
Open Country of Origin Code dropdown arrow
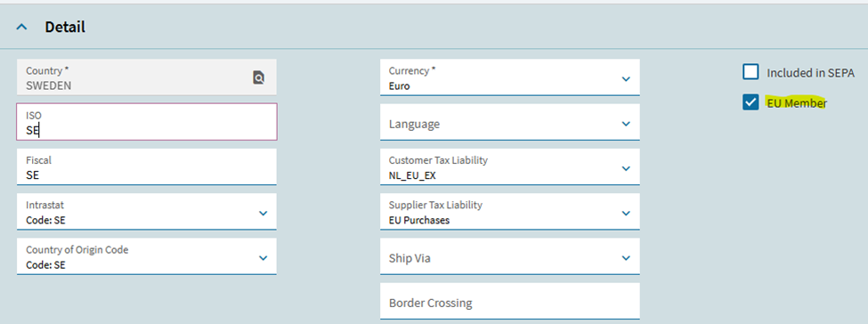click(x=263, y=258)
